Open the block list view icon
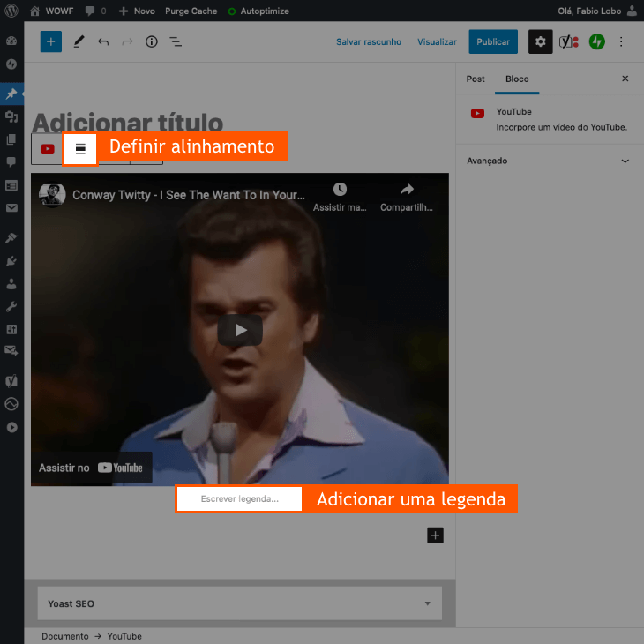 tap(176, 41)
